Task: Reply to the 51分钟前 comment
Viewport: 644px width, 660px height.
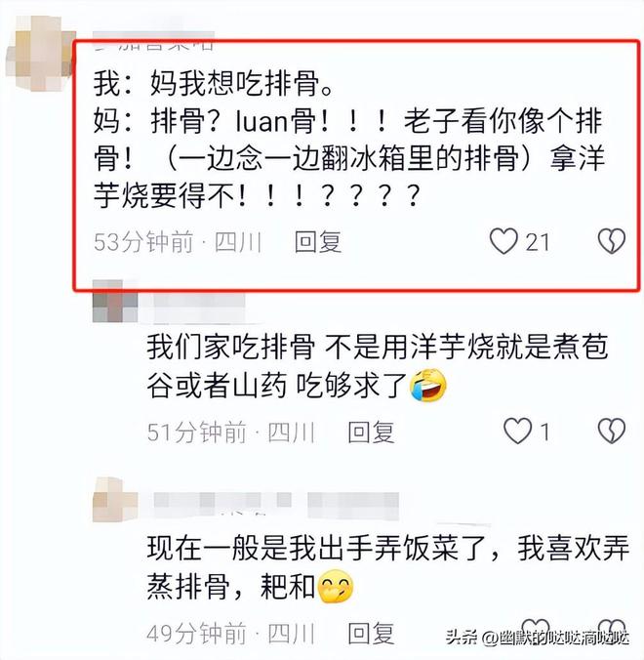Action: 371,432
